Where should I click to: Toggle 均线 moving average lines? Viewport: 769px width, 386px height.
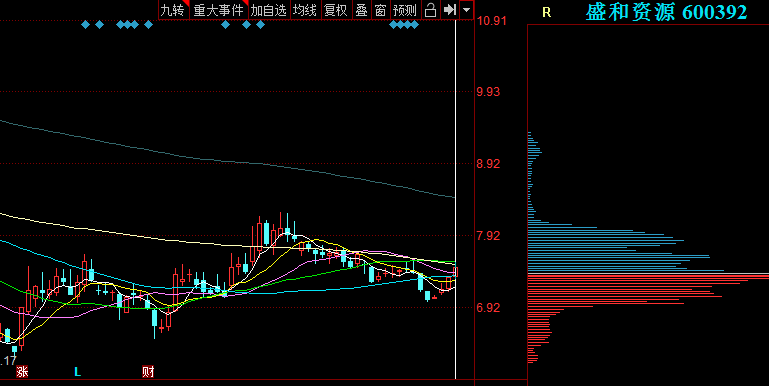[x=305, y=10]
